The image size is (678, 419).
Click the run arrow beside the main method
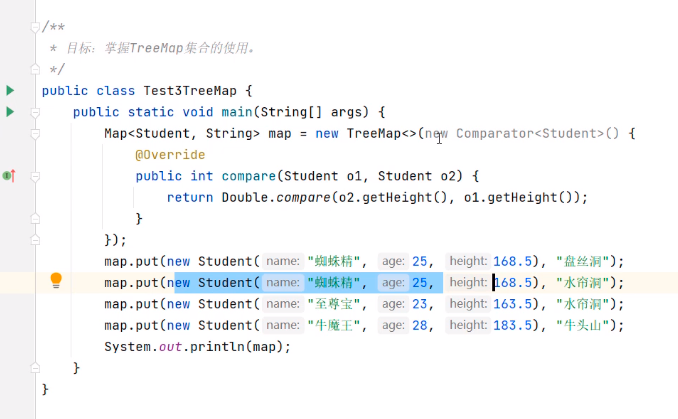tap(10, 112)
